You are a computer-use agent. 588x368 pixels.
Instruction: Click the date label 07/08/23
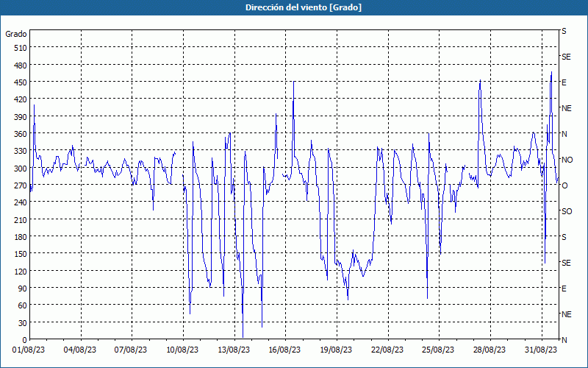pyautogui.click(x=131, y=350)
